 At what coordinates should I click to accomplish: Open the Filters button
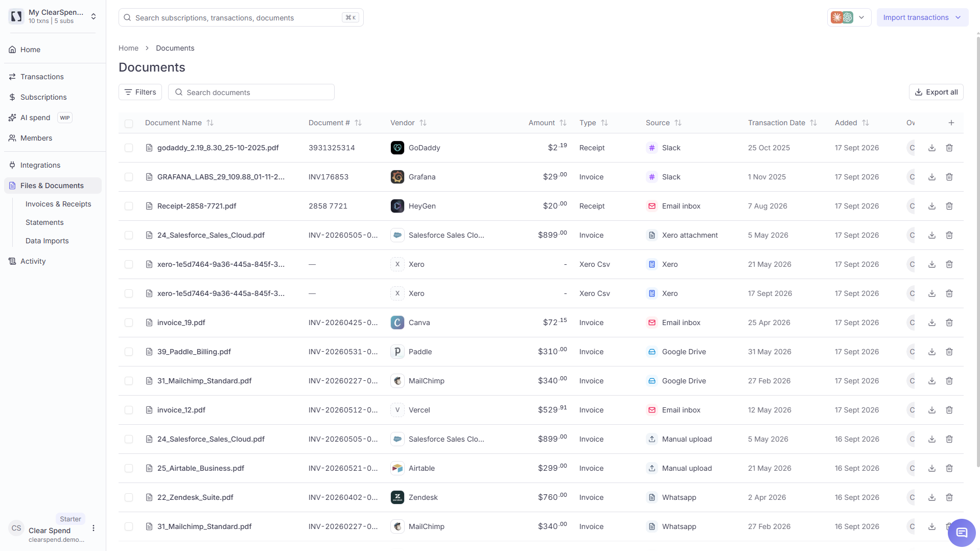[x=140, y=92]
